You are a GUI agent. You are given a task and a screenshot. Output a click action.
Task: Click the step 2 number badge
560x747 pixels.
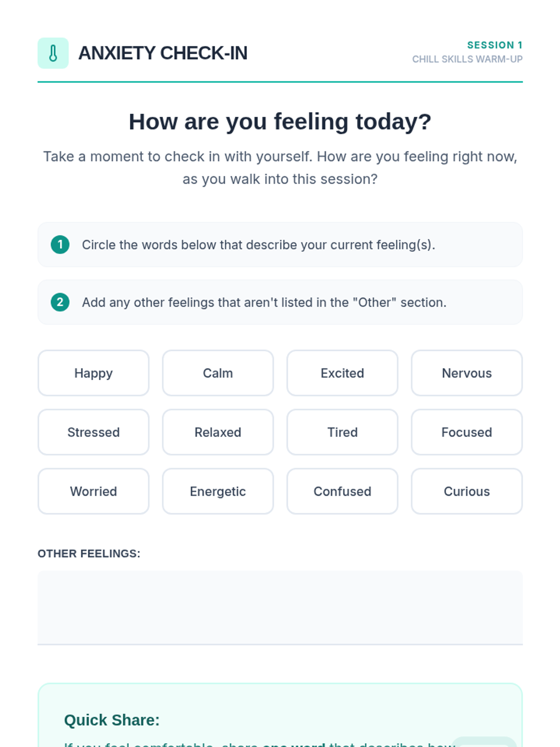pos(60,302)
